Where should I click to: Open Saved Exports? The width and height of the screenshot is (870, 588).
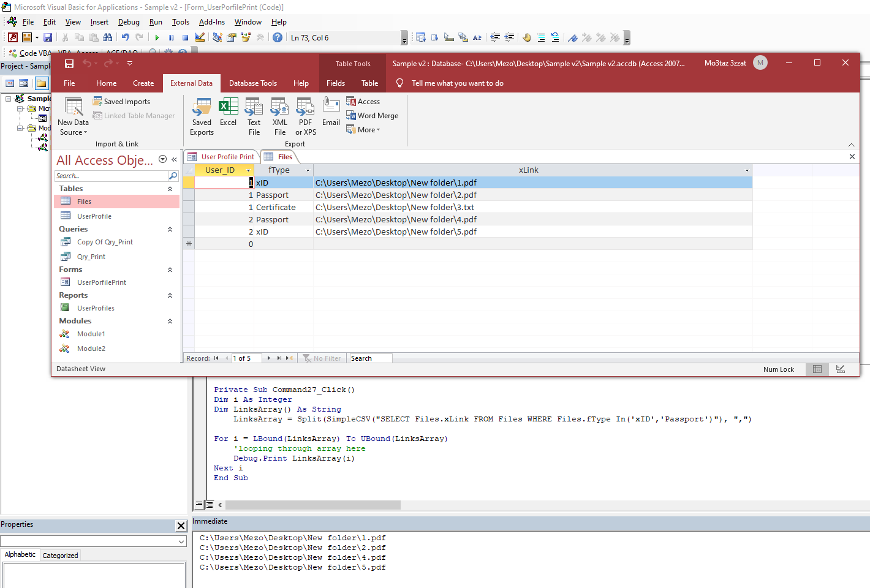tap(202, 116)
